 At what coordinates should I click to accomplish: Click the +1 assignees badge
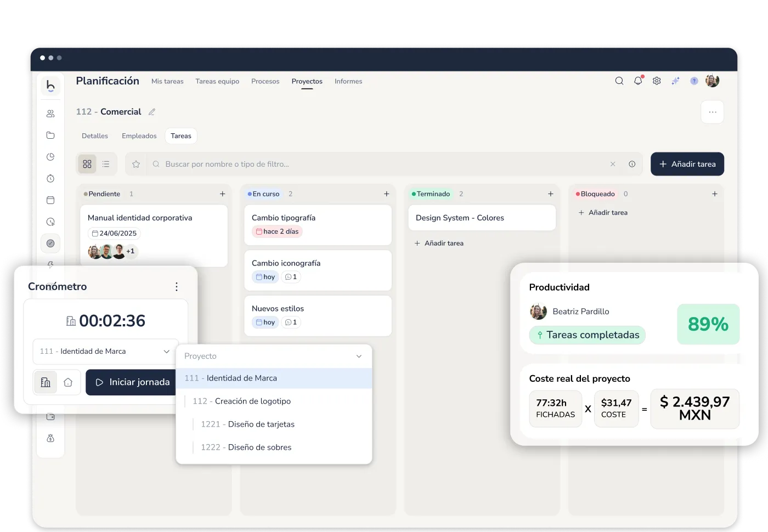click(x=131, y=251)
